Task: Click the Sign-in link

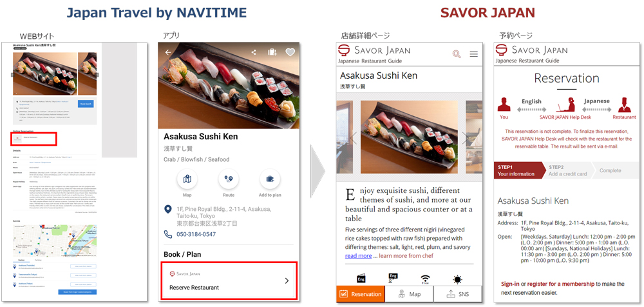Action: (x=510, y=284)
